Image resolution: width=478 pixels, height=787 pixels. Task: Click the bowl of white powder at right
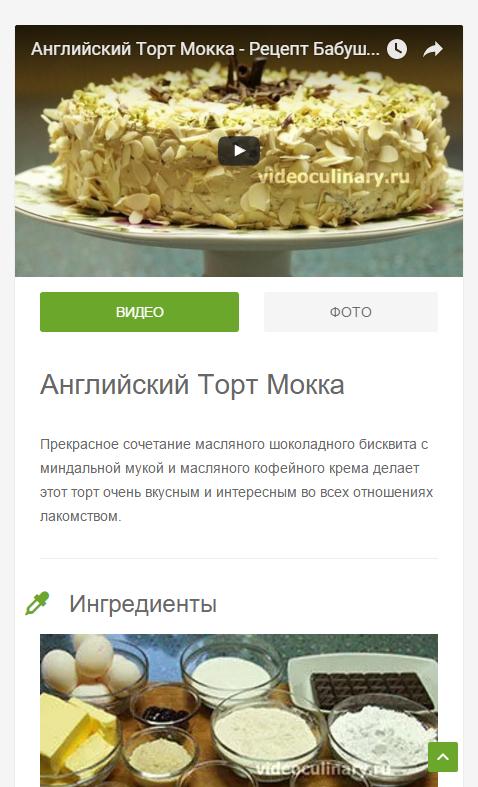(383, 734)
